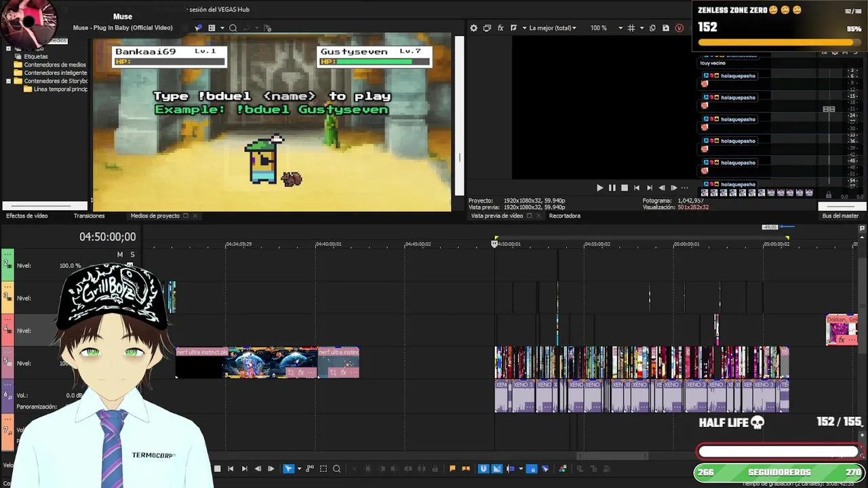
Task: Select the Zoom edit tool
Action: (x=336, y=468)
